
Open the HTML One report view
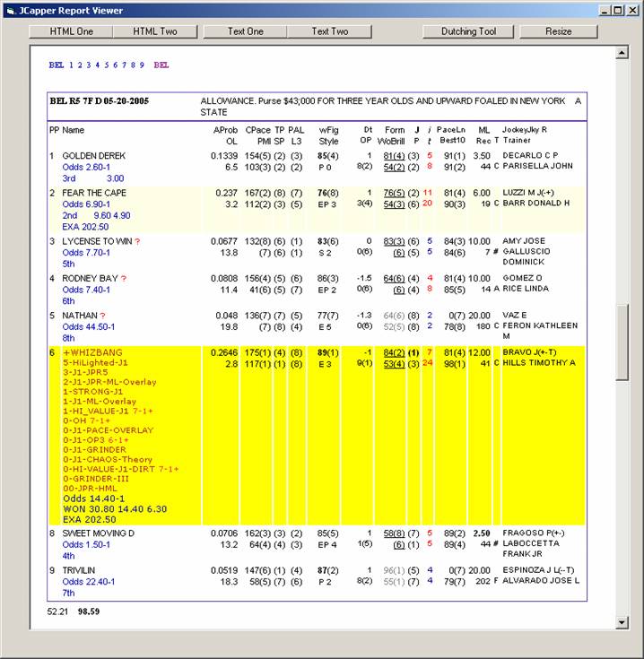(71, 31)
